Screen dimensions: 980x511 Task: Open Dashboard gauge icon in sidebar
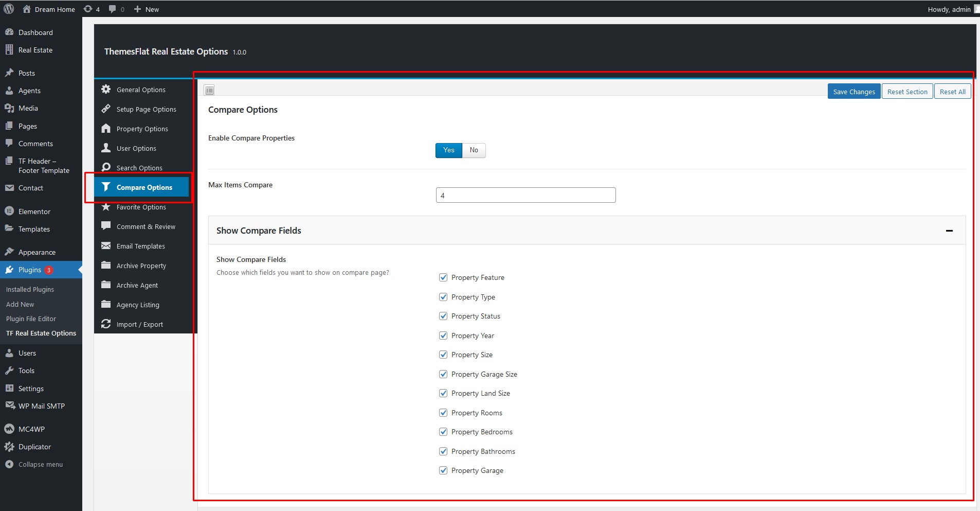9,32
